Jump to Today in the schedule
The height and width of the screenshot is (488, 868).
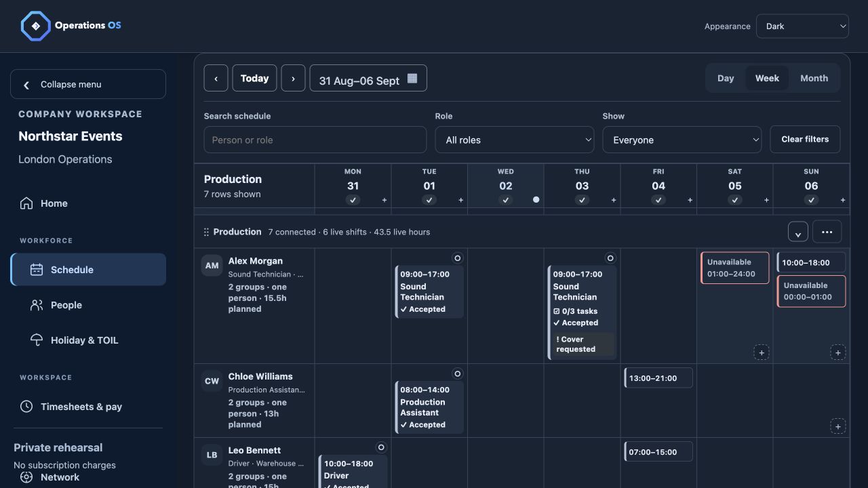pyautogui.click(x=254, y=78)
